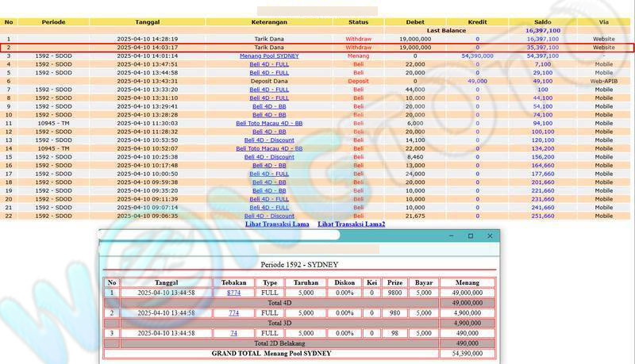Viewport: 635px width, 364px height.
Task: Open Beli Toto Macau 4D - BB at 10:52:07
Action: point(269,148)
